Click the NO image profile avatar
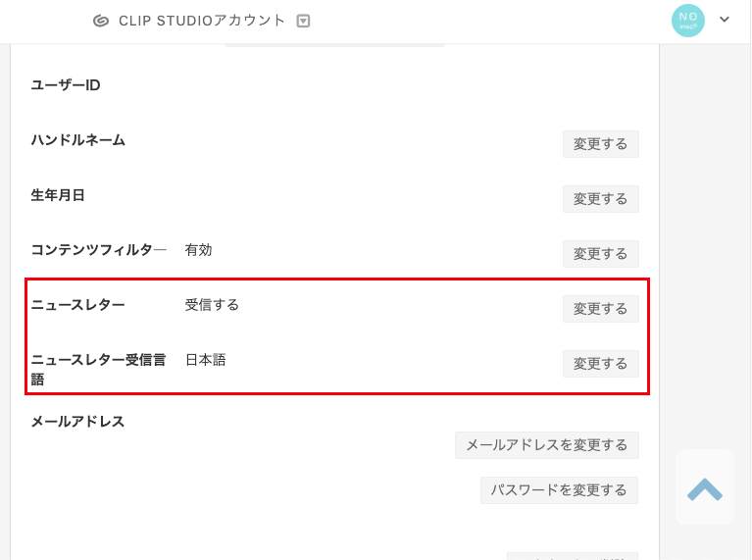This screenshot has height=560, width=752. tap(687, 21)
